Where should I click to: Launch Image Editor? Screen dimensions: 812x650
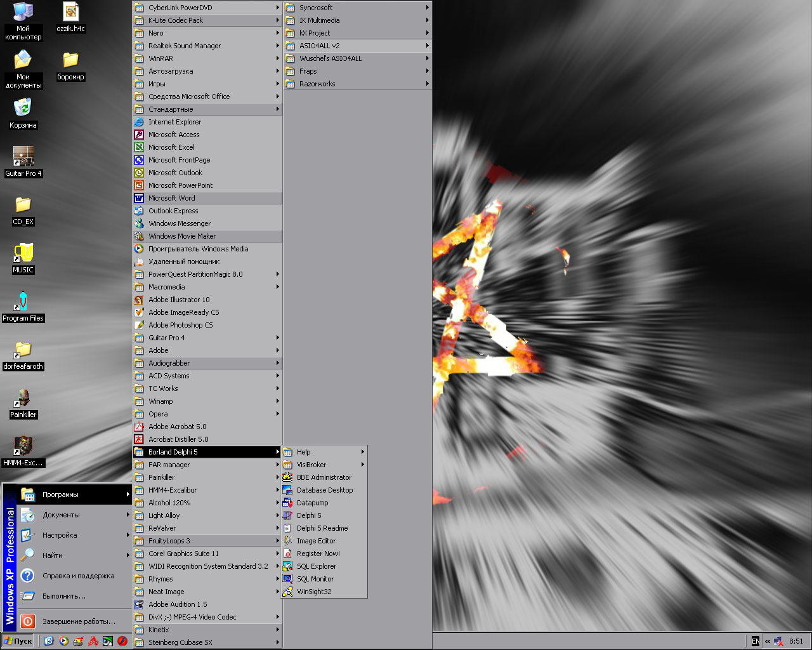click(x=325, y=541)
